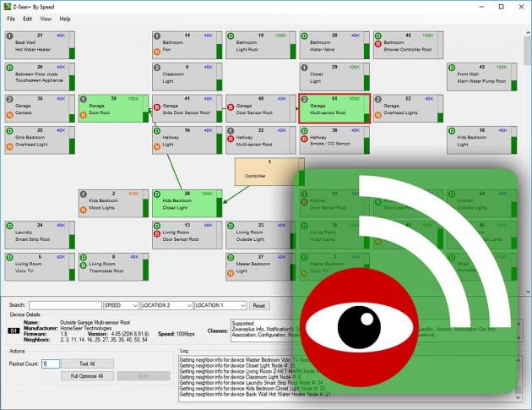Click the Reset button

click(x=259, y=305)
